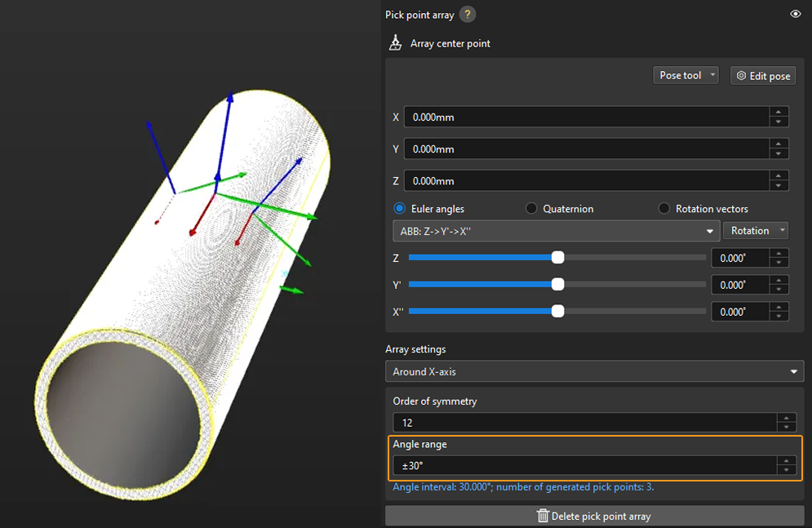Click the Z rotation slider handle
Screen dimensions: 812x528
tap(557, 258)
